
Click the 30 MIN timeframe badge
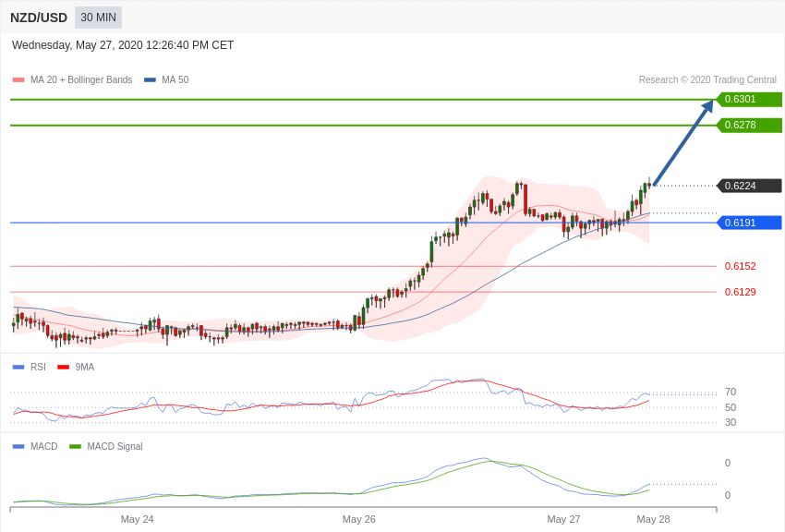tap(98, 18)
